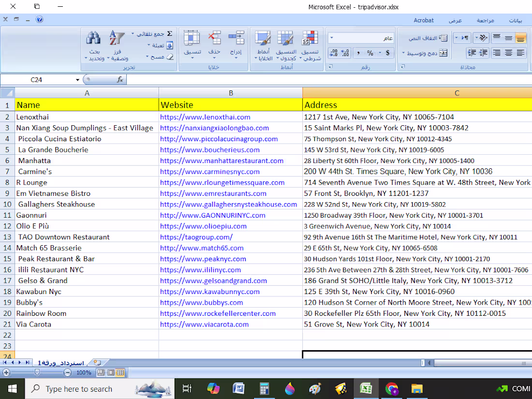Click Decrease Decimal button
The image size is (532, 399).
[334, 53]
